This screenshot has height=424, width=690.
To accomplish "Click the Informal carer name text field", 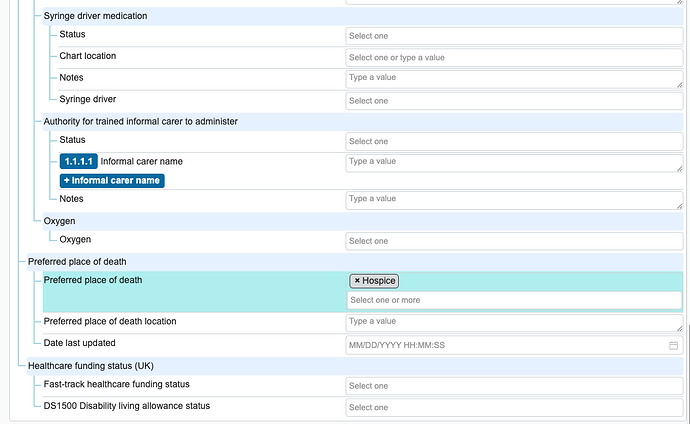I will 514,163.
